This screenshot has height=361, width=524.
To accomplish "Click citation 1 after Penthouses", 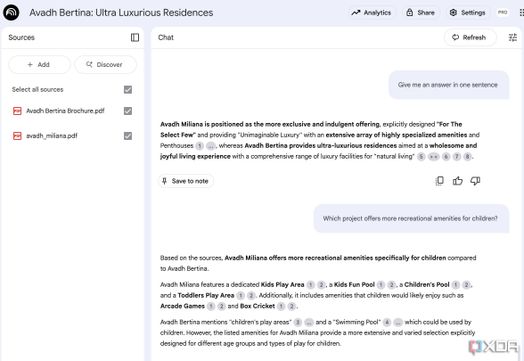I will pos(200,146).
